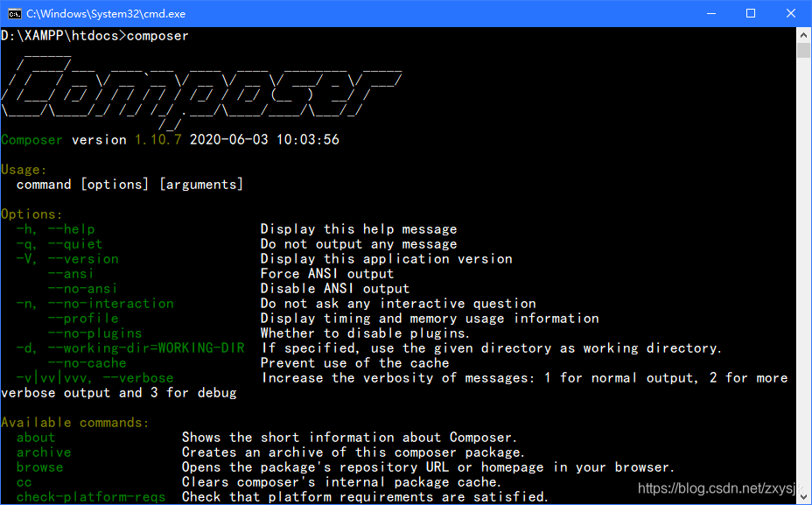Click the version number 1.10.7
This screenshot has height=505, width=812.
158,140
